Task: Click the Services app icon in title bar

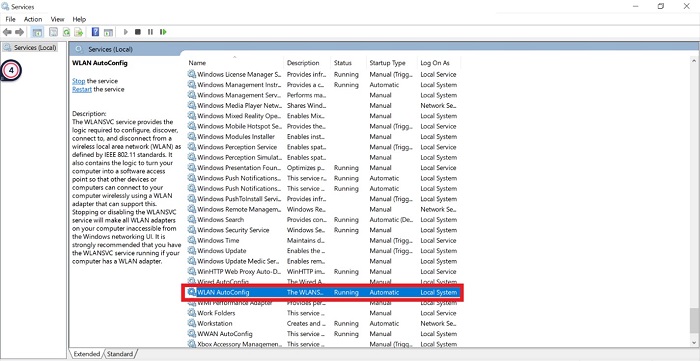Action: 5,6
